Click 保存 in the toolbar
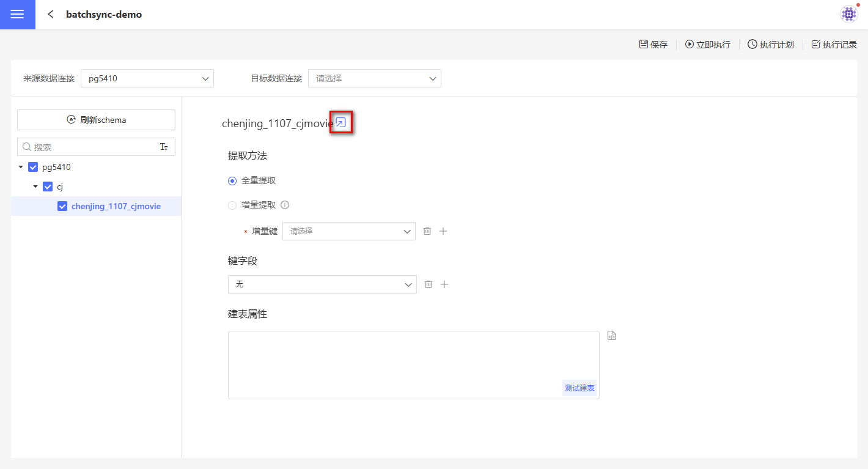The image size is (868, 469). coord(653,45)
